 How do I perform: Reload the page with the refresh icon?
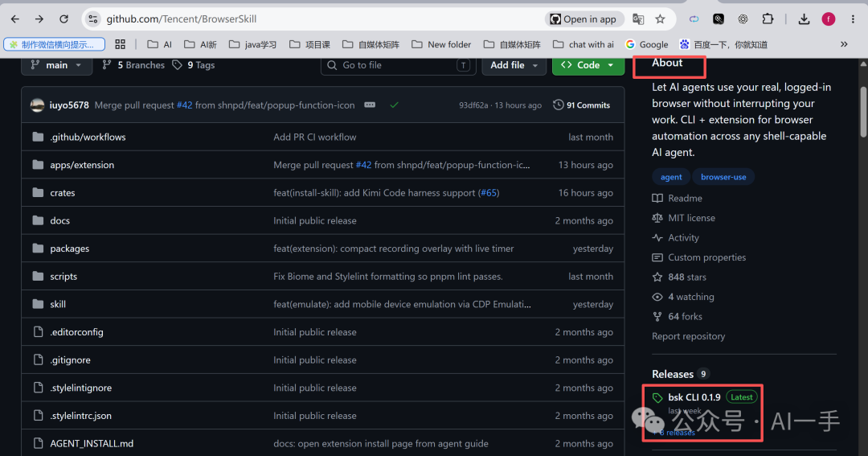click(x=63, y=18)
